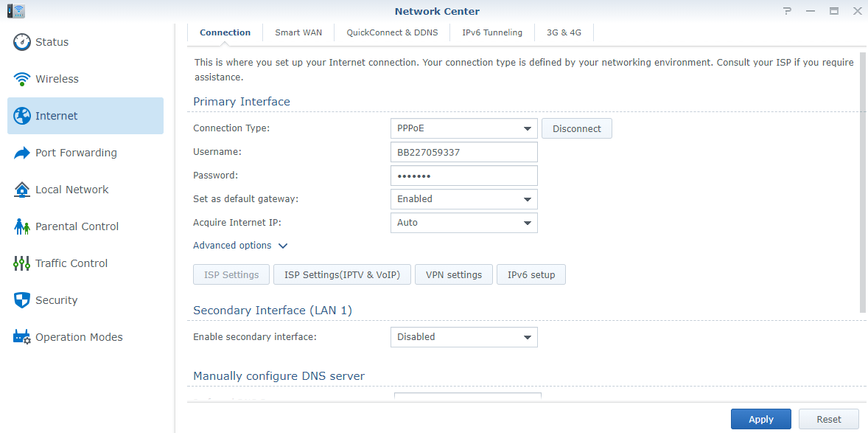Open the Enable secondary interface dropdown
The height and width of the screenshot is (433, 868).
pos(463,337)
